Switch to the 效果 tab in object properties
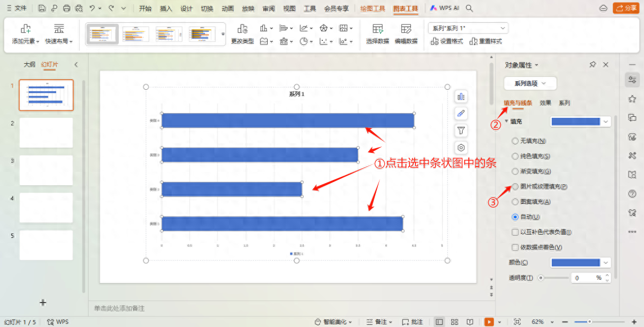Screen dimensions: 644x327 point(545,102)
